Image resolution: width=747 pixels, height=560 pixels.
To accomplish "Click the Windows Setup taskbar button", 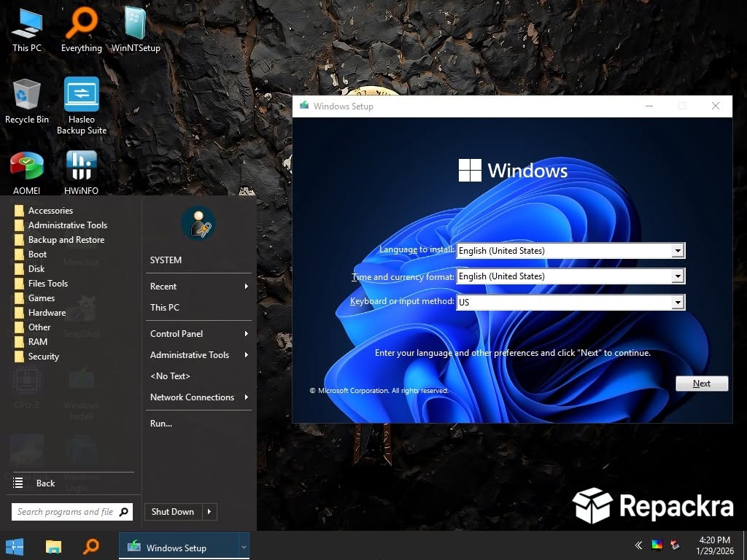I will (x=179, y=546).
